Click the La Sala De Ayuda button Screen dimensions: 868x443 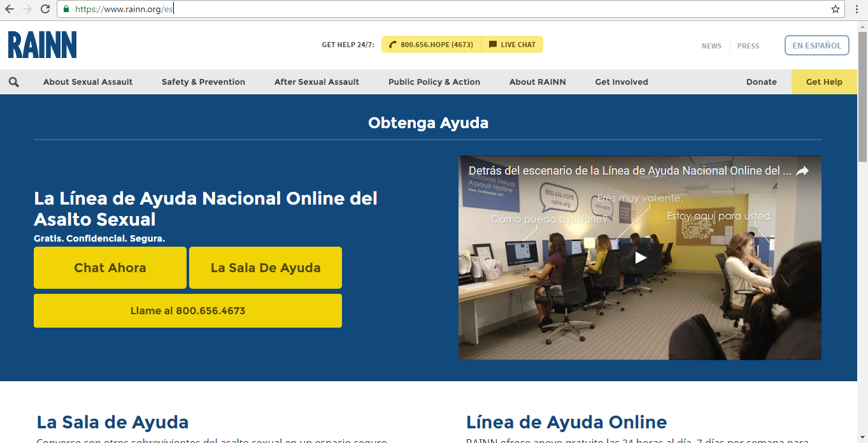click(266, 268)
